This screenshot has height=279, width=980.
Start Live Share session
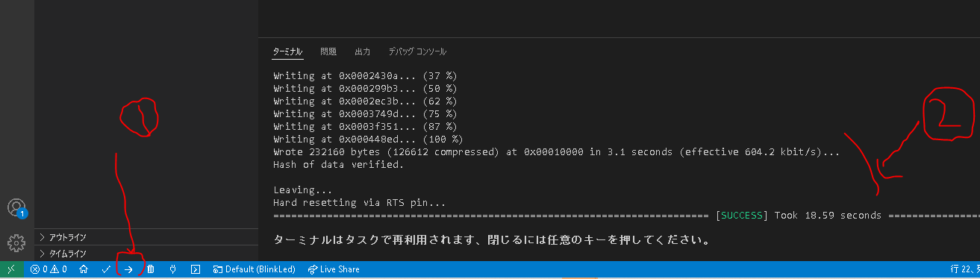(x=334, y=269)
